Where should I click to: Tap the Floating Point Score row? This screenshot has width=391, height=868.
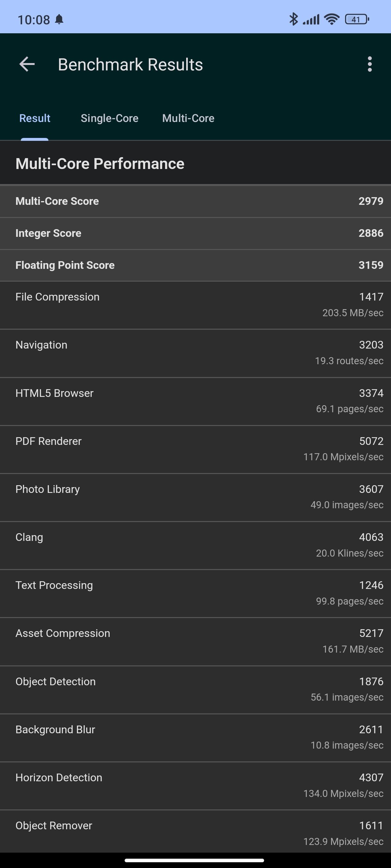(x=195, y=265)
